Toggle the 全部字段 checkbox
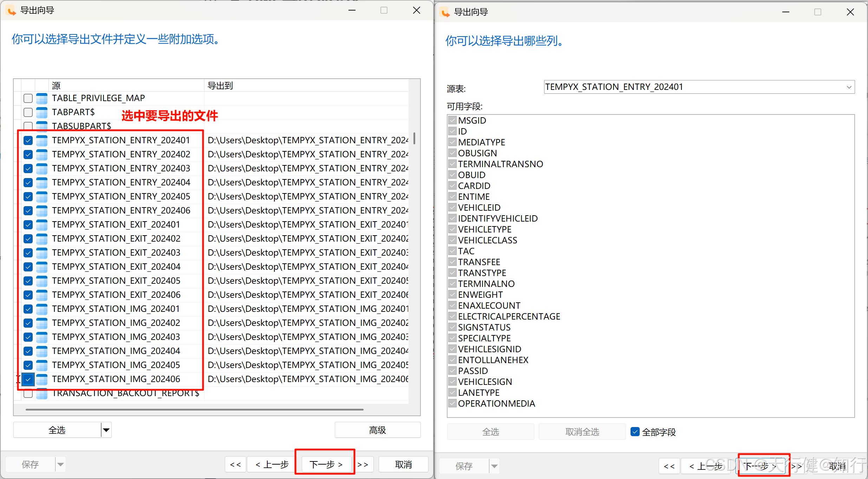The width and height of the screenshot is (868, 479). tap(635, 432)
